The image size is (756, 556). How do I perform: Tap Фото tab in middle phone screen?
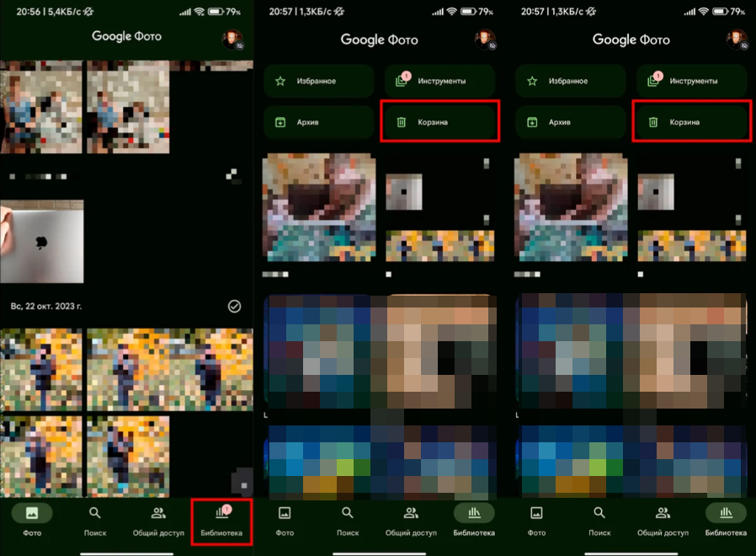pos(285,521)
